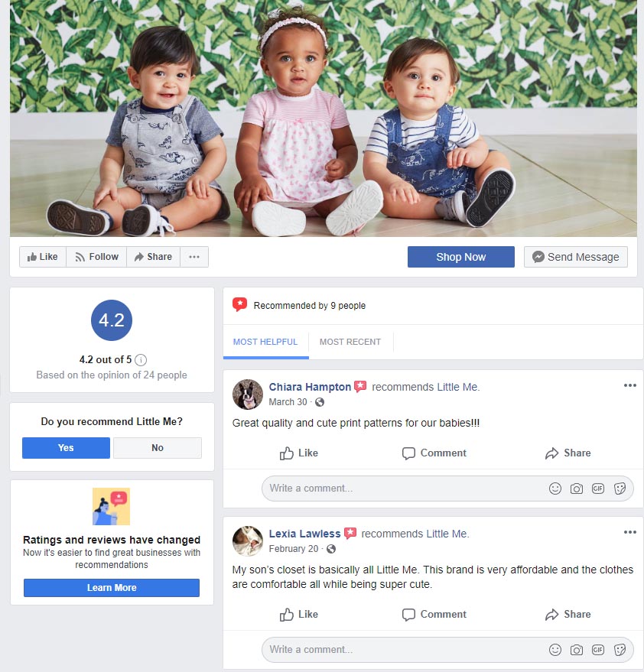Click Chiara Hampton's profile picture
Screen dimensions: 644x672
247,394
